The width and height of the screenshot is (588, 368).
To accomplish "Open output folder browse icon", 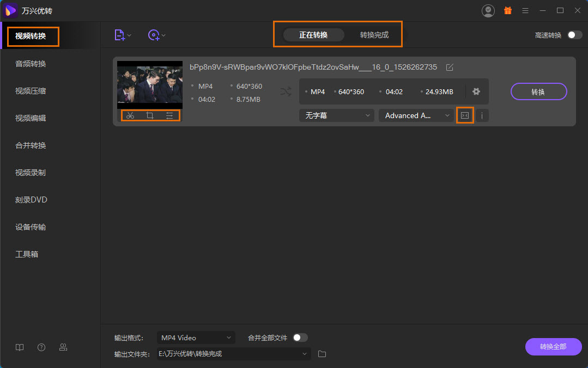I will pos(322,354).
